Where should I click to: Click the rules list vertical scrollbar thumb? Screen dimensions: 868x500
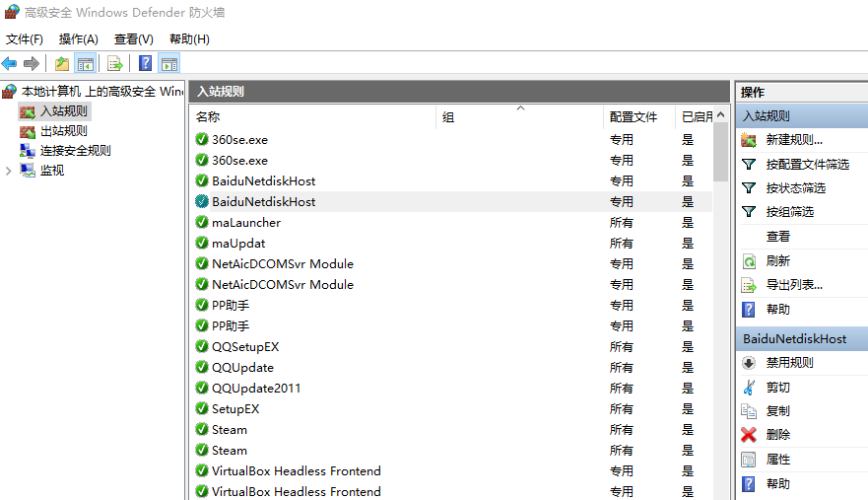tap(721, 152)
